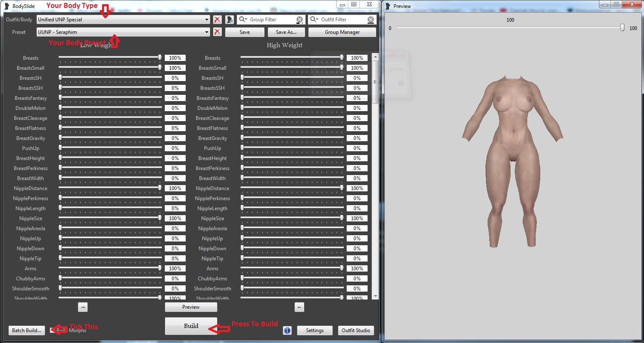Click the blue info About icon
This screenshot has width=644, height=343.
tap(287, 330)
